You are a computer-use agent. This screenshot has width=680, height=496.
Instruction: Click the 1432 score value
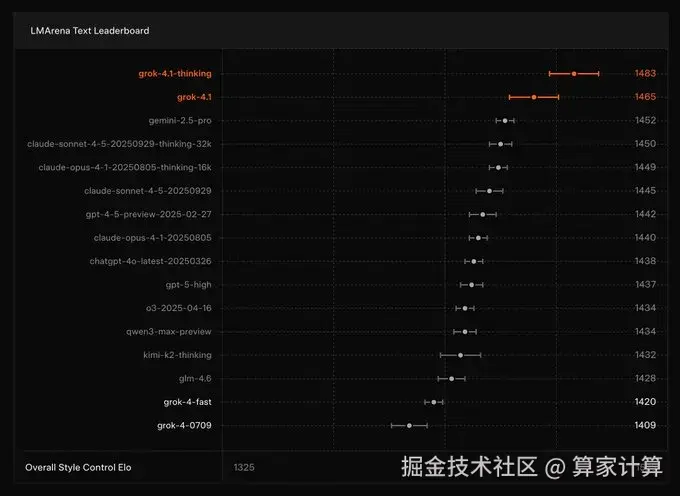645,355
